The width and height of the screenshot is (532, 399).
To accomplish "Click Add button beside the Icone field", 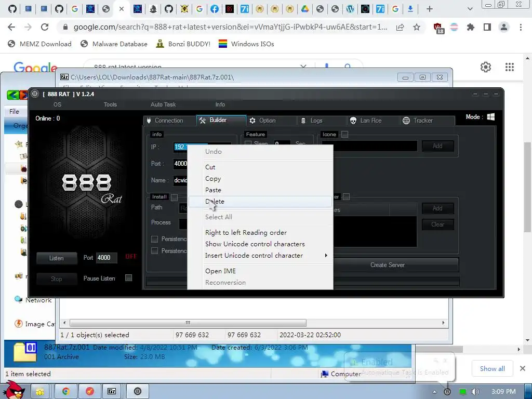I will click(437, 146).
